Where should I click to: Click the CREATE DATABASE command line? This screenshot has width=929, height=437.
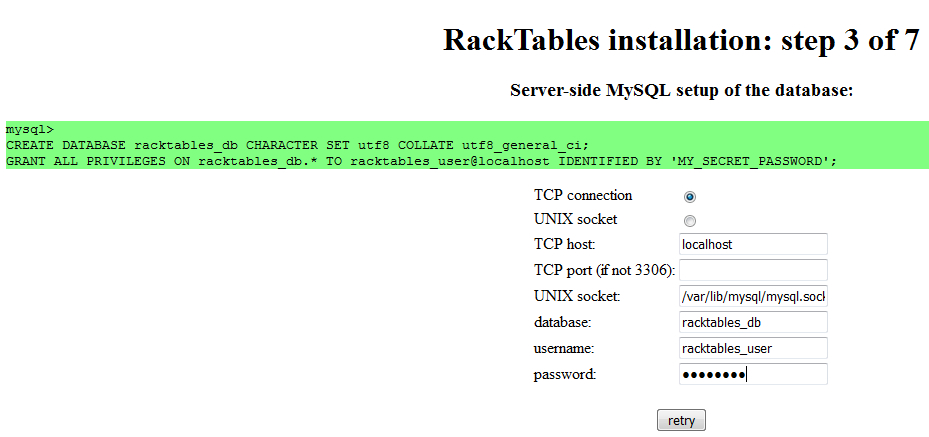tap(297, 145)
